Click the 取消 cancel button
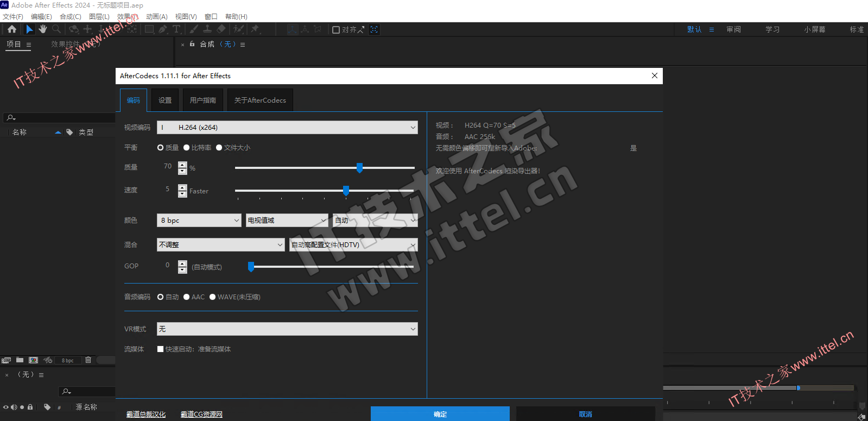868x421 pixels. (586, 414)
